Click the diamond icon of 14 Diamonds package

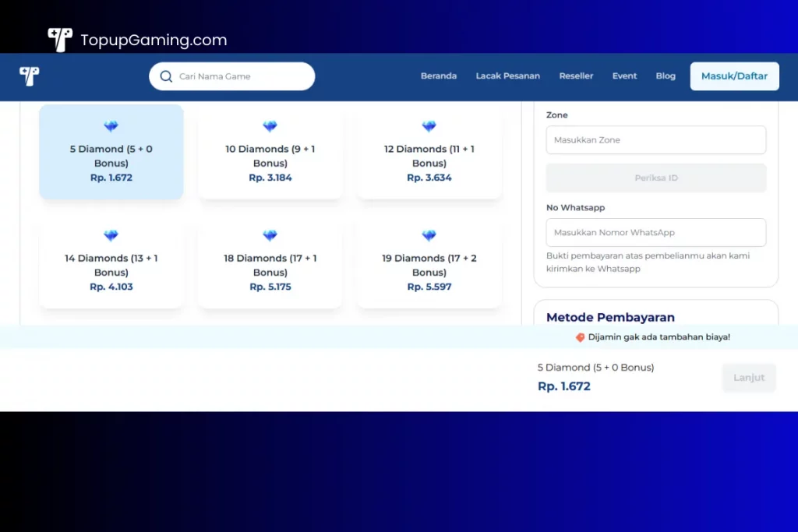click(111, 236)
